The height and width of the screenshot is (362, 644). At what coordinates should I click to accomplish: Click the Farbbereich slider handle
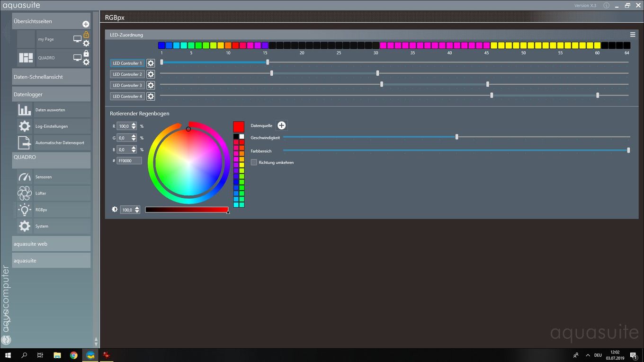click(x=628, y=150)
